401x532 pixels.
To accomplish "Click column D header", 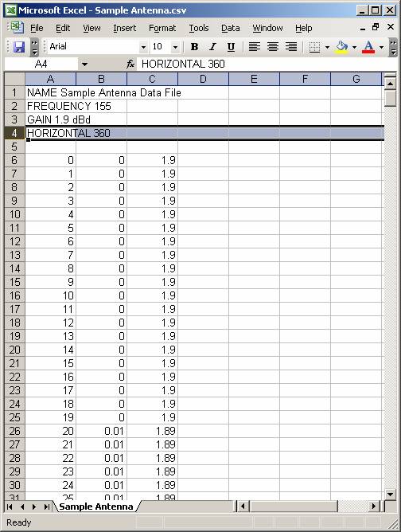I will (x=203, y=79).
